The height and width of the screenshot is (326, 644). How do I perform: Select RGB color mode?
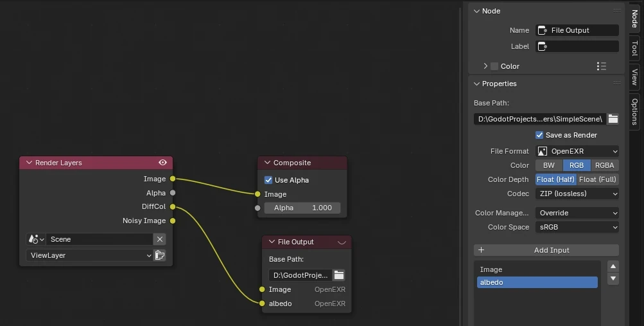click(576, 165)
